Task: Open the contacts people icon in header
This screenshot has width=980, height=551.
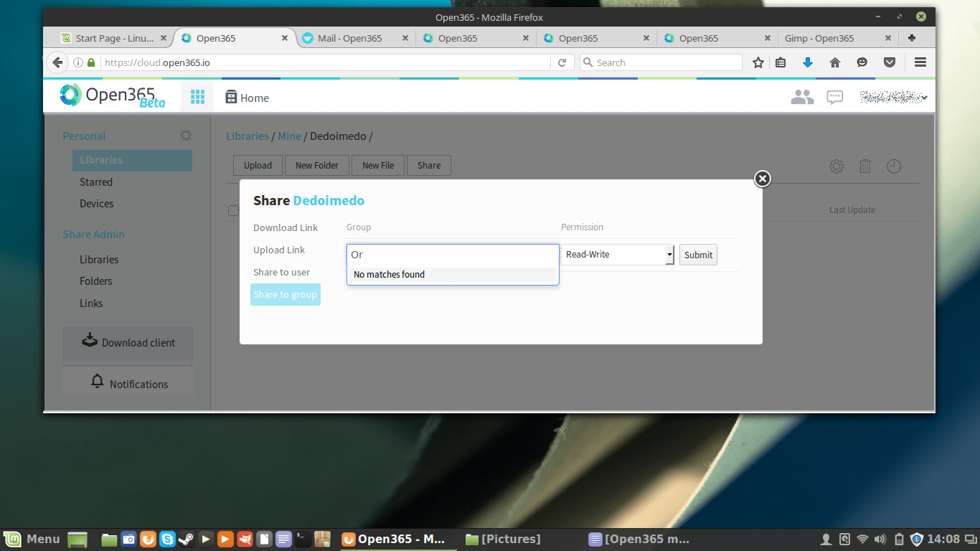Action: pos(802,97)
